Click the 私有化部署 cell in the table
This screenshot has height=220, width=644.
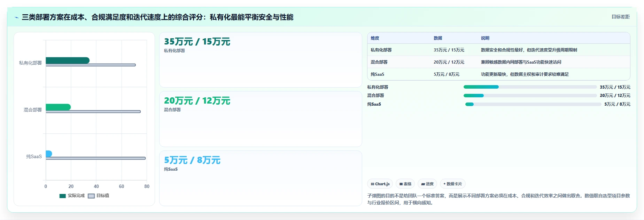pyautogui.click(x=381, y=50)
